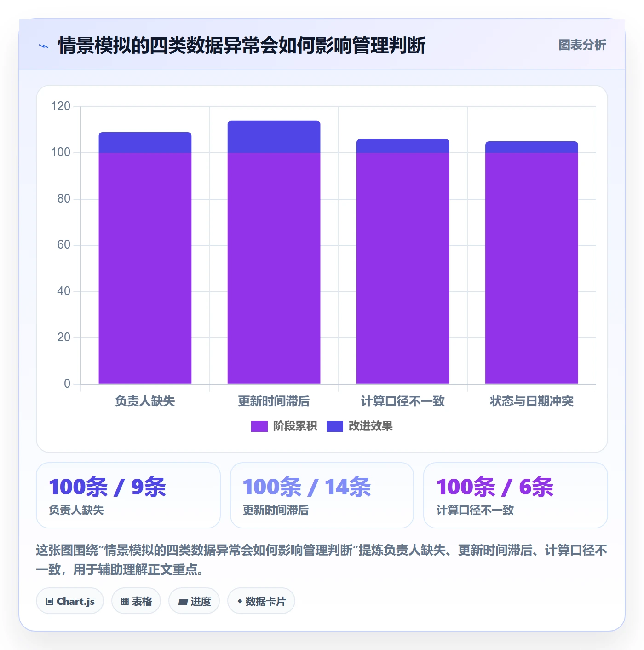Click the purple bar for 状态与日期冲突
This screenshot has height=650, width=644.
coord(531,268)
